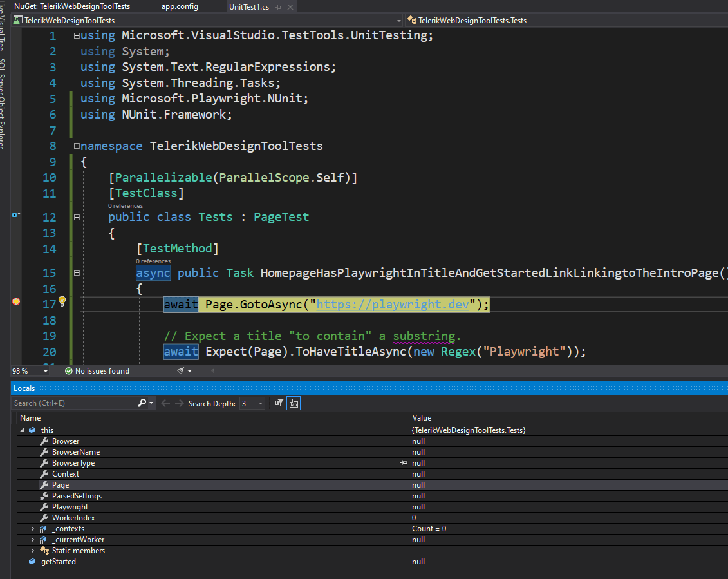
Task: Click the cube icon beside this
Action: coord(32,430)
